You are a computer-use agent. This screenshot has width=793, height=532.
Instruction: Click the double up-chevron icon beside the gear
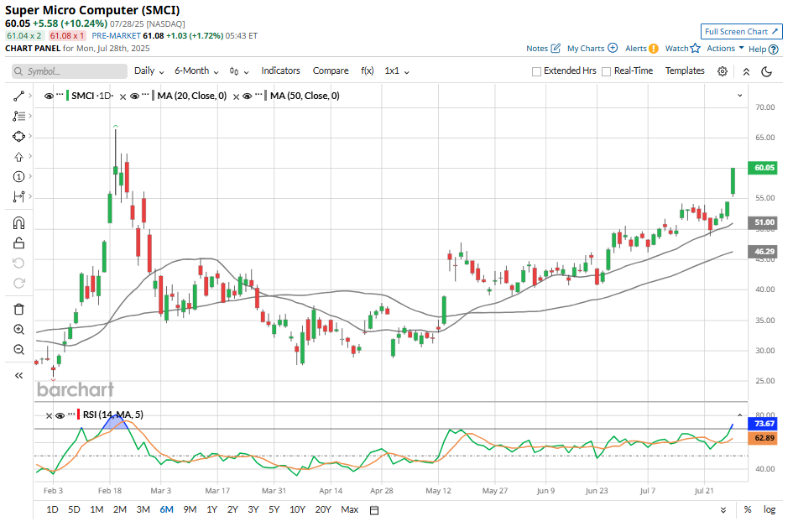(747, 71)
